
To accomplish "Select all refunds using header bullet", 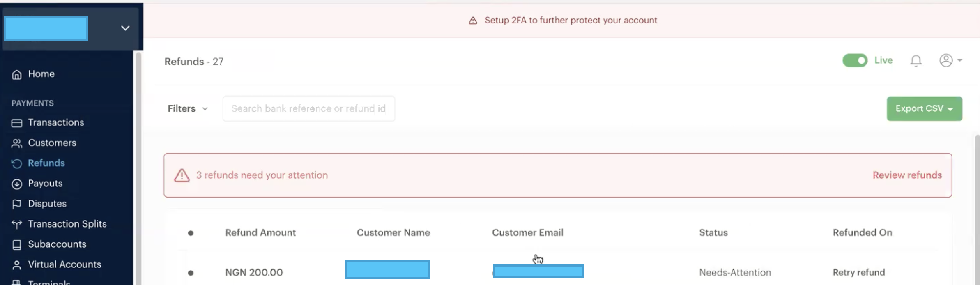I will [191, 233].
